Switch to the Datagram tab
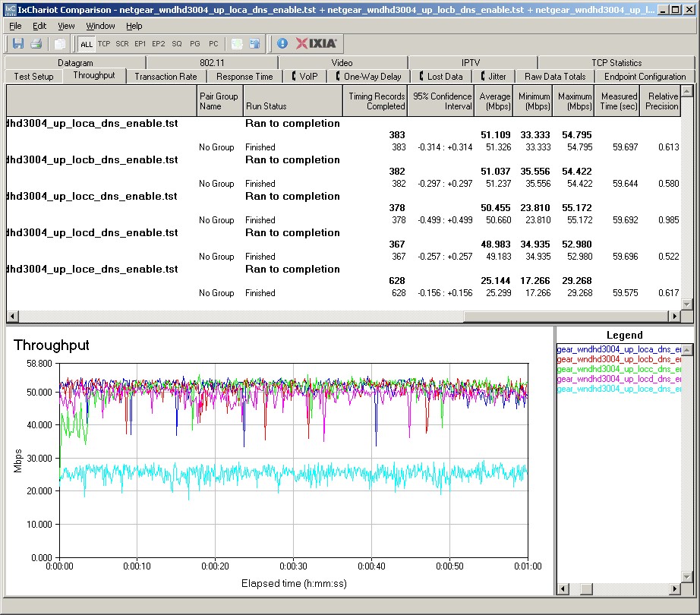 pos(75,63)
